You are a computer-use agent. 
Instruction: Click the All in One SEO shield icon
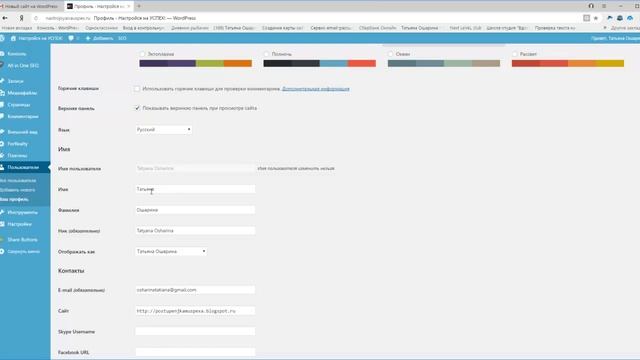(2, 65)
